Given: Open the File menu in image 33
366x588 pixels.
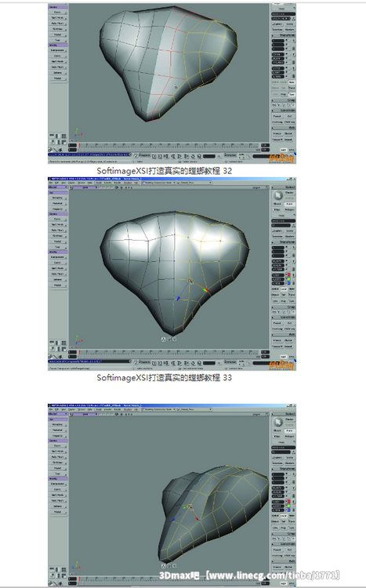Looking at the screenshot, I should coord(51,182).
